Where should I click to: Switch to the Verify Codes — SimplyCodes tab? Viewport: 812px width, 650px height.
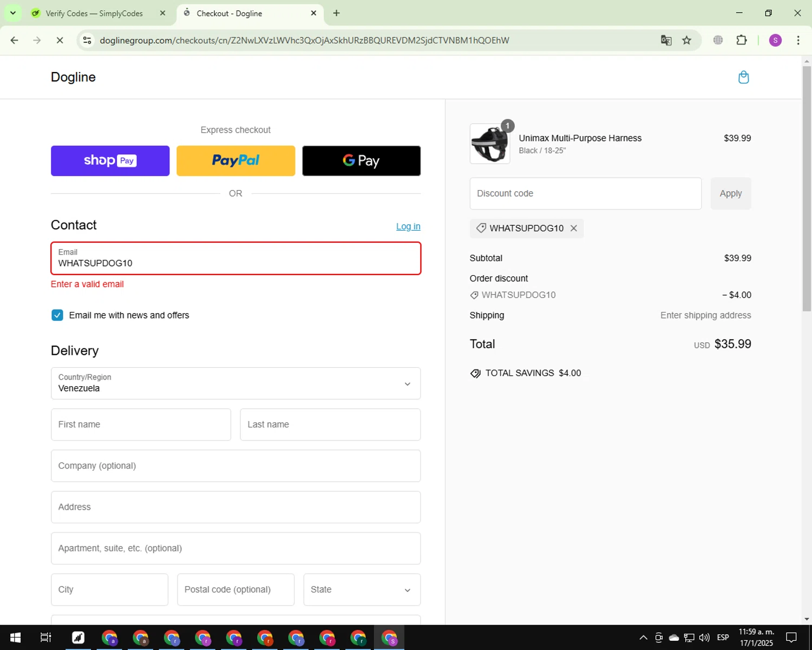click(94, 13)
